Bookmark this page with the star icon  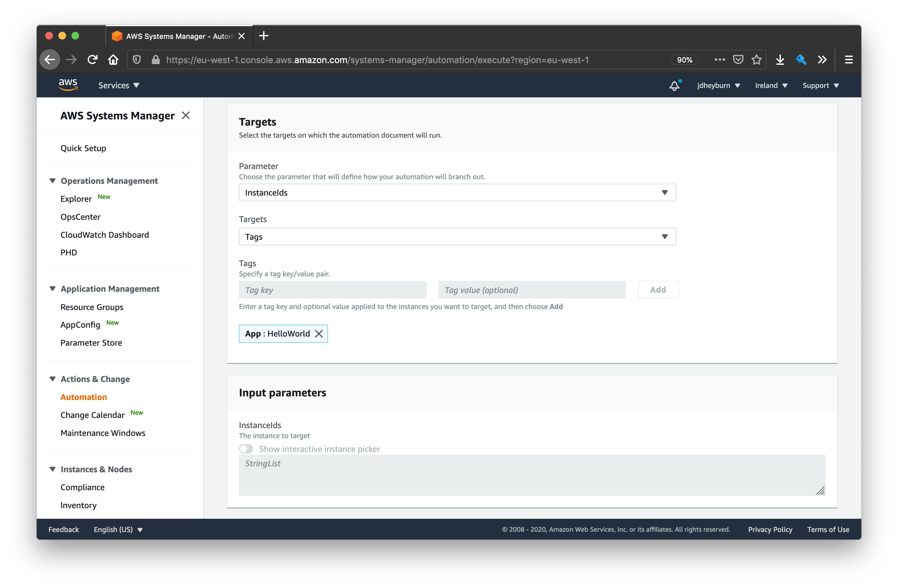pyautogui.click(x=757, y=60)
